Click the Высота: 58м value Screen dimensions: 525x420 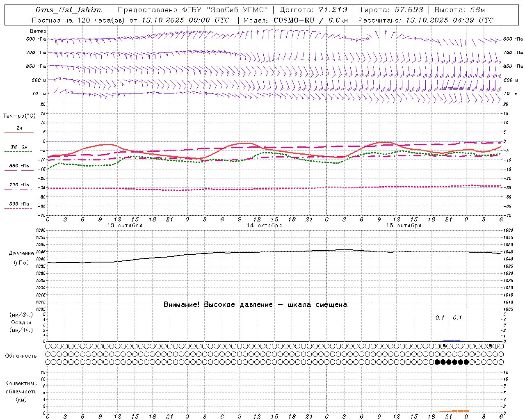[460, 10]
